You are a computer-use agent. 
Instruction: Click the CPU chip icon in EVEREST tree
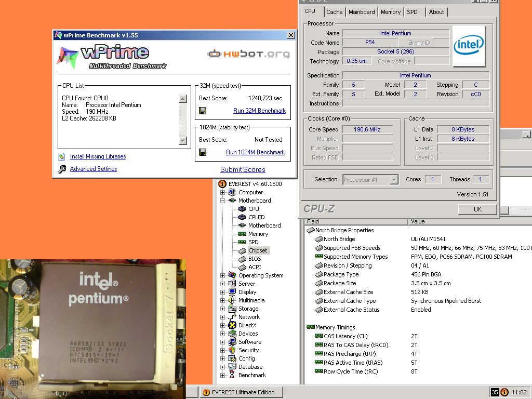242,209
